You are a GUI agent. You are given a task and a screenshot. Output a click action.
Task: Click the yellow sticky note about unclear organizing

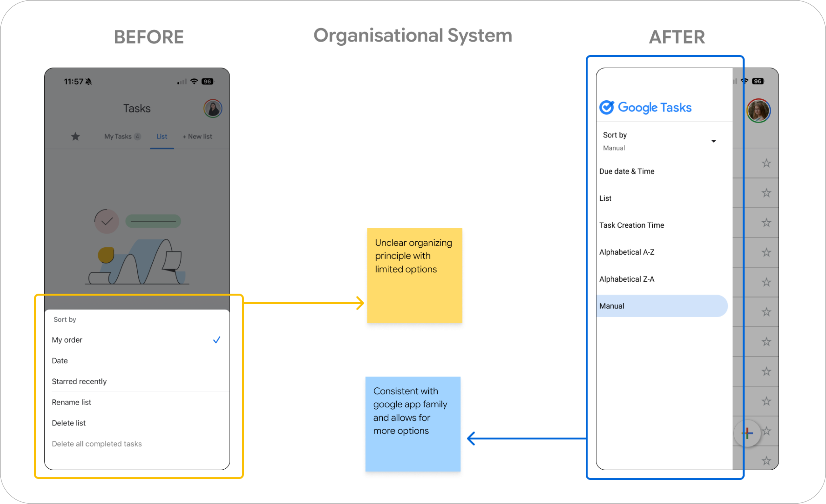(x=415, y=276)
